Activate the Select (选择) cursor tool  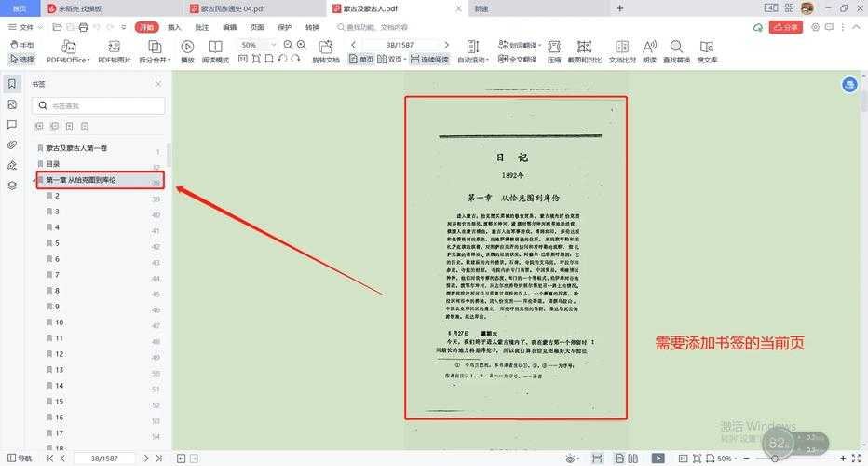[22, 59]
